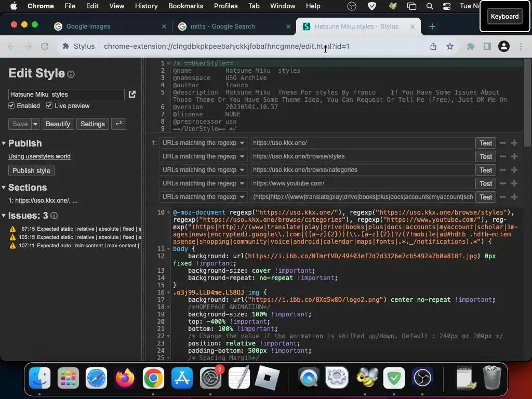Viewport: 532px width, 399px height.
Task: Open OBS from the Dock
Action: (x=422, y=378)
